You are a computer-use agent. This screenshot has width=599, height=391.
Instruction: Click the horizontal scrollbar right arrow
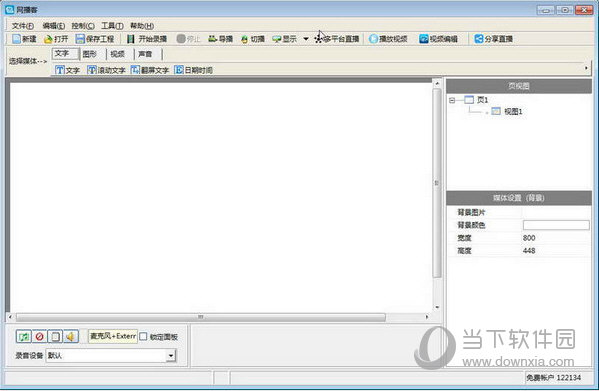427,317
